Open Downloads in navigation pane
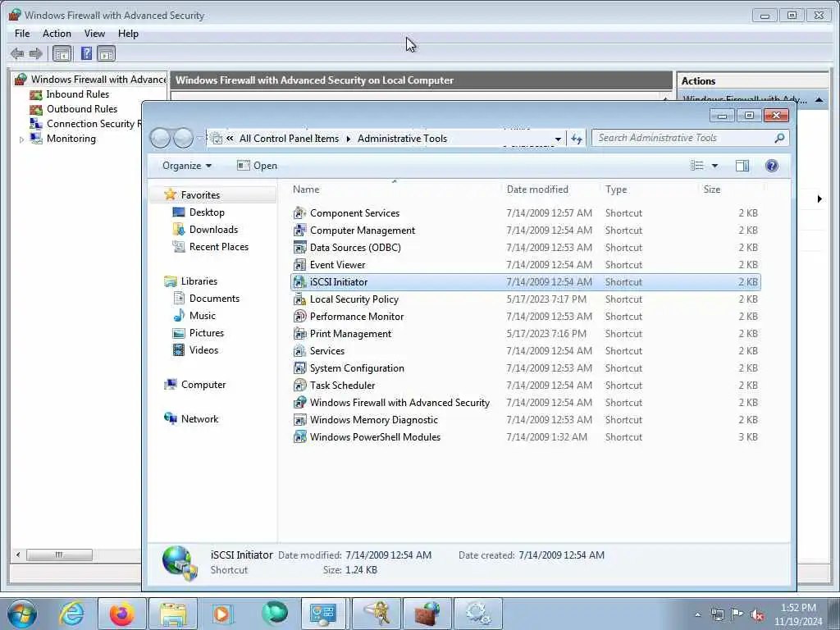Screen dimensions: 840x630 [213, 230]
